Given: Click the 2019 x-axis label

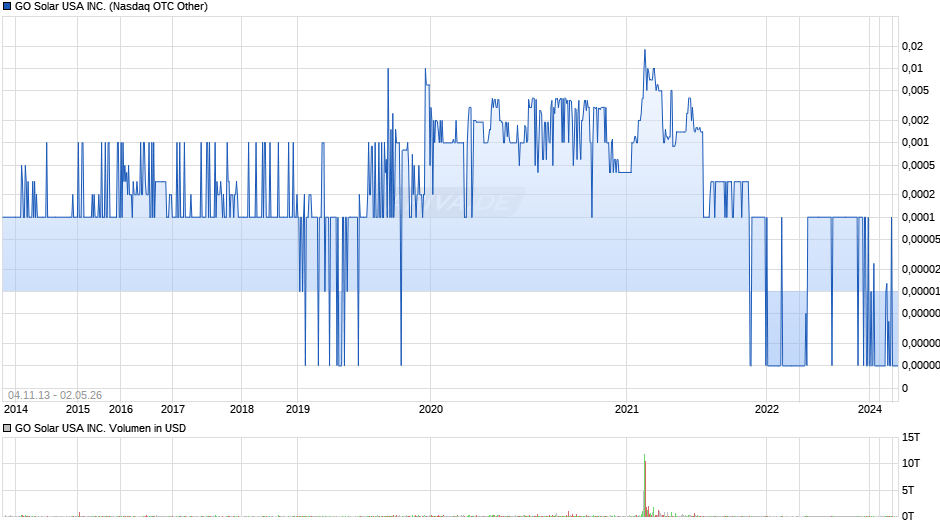Looking at the screenshot, I should click(x=298, y=409).
